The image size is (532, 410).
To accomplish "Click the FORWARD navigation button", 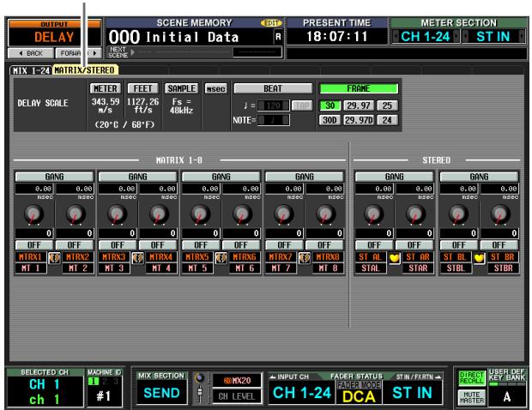I will click(78, 53).
